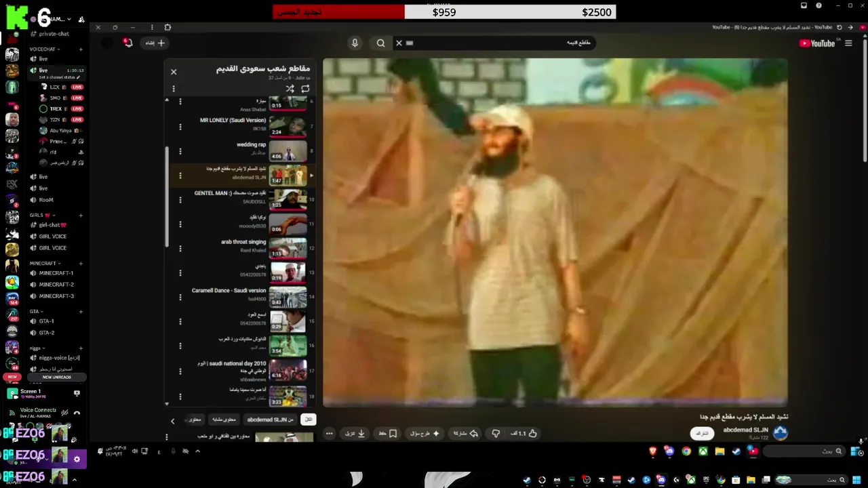The image size is (868, 488).
Task: Collapse the MINECRAFT category
Action: click(45, 263)
